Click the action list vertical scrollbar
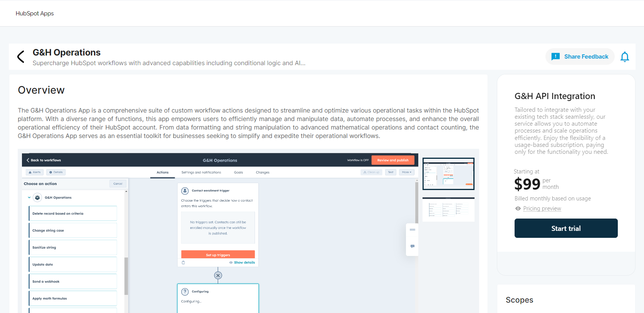The width and height of the screenshot is (644, 313). tap(126, 276)
